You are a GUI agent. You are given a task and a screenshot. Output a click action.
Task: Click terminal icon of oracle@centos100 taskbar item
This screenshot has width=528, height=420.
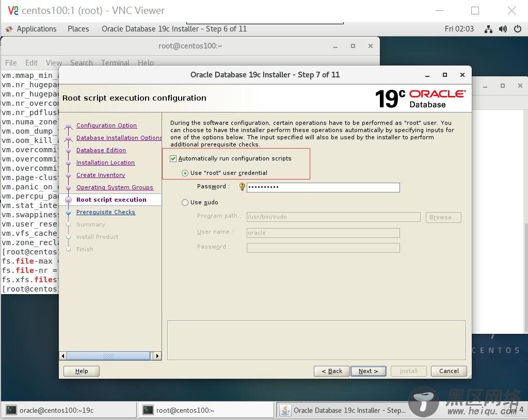click(x=11, y=410)
